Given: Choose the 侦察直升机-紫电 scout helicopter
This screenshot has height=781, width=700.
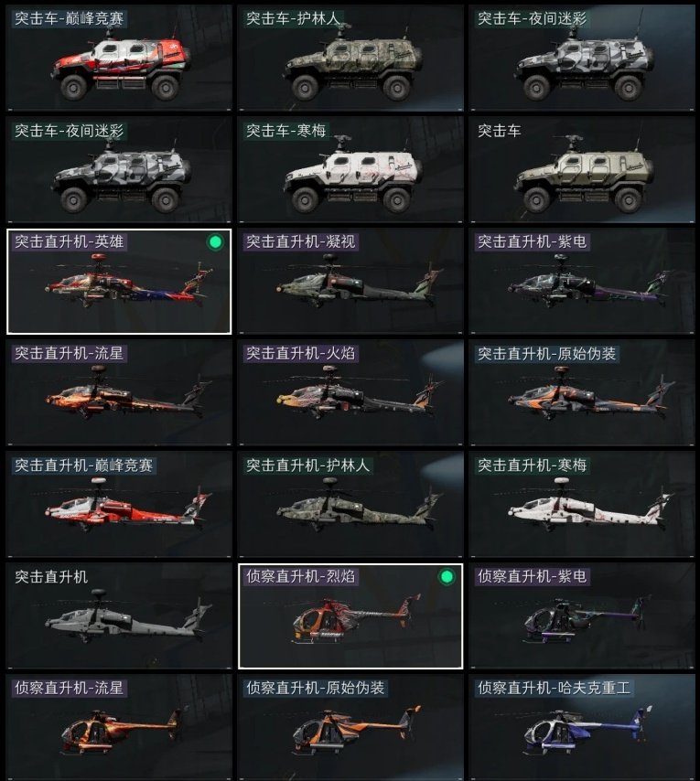Looking at the screenshot, I should 582,615.
